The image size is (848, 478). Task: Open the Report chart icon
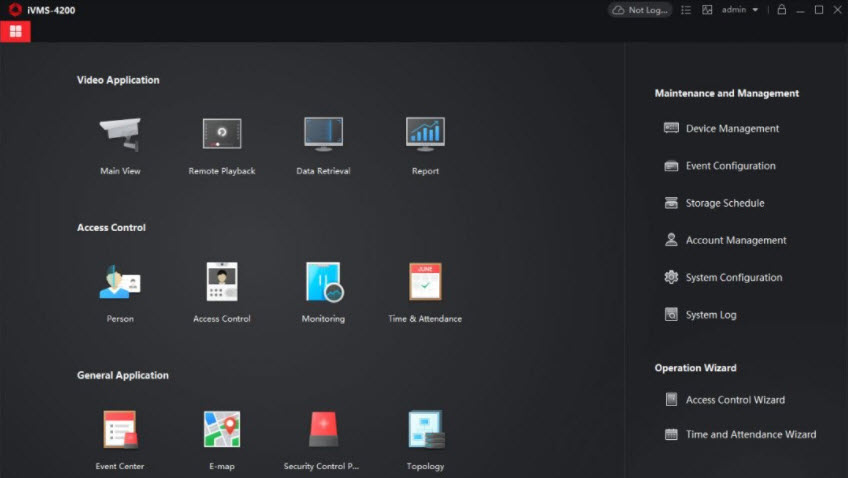click(425, 134)
